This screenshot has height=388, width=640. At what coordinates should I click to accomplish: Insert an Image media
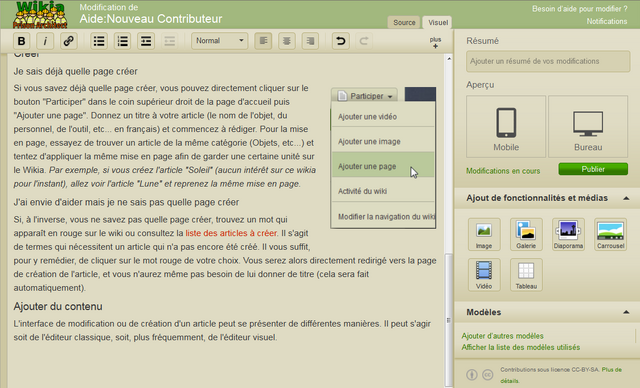click(x=484, y=234)
